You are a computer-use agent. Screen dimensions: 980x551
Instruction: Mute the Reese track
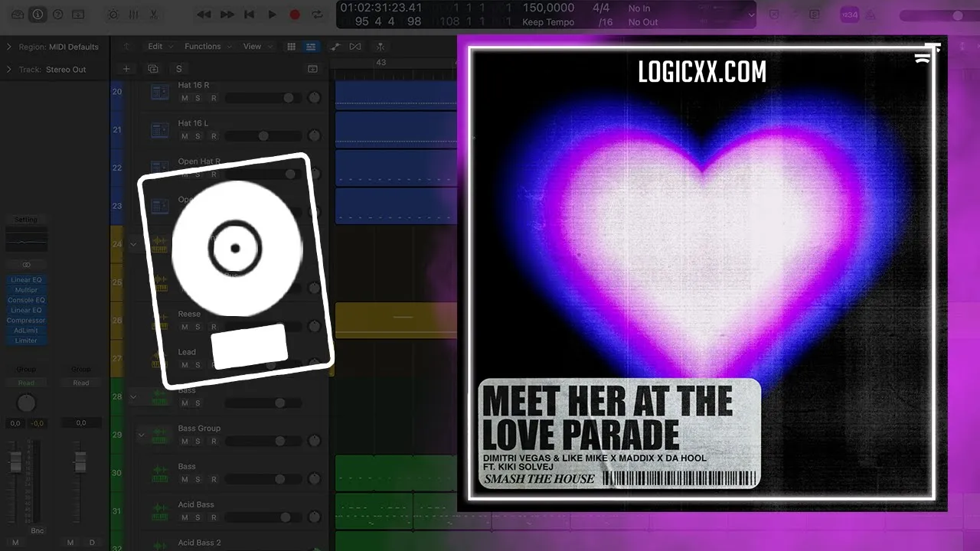tap(185, 327)
